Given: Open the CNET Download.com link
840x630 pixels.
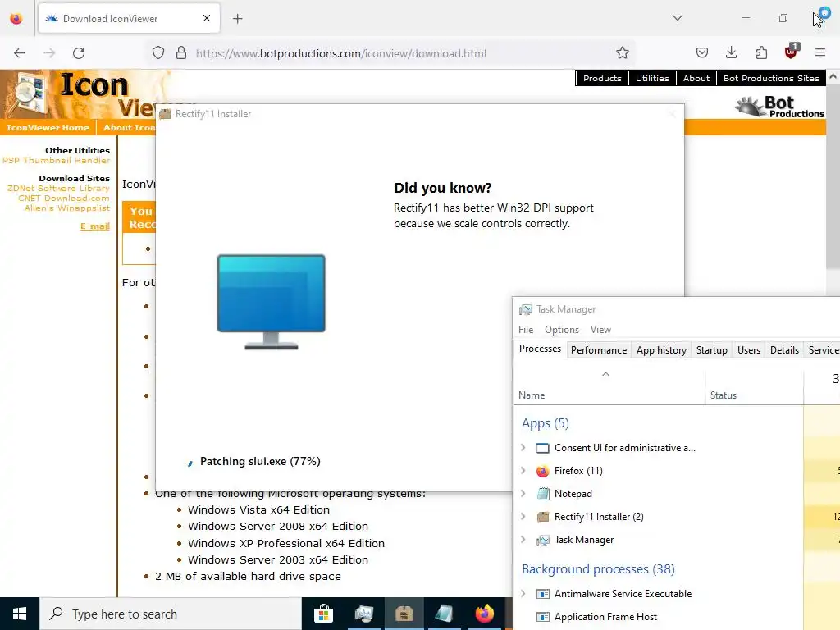Looking at the screenshot, I should (64, 198).
